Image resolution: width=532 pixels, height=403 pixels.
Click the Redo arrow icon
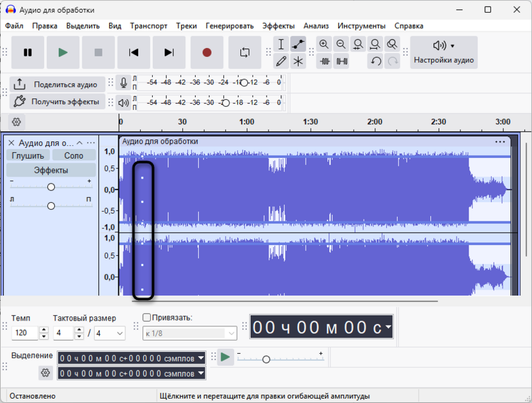(x=393, y=61)
